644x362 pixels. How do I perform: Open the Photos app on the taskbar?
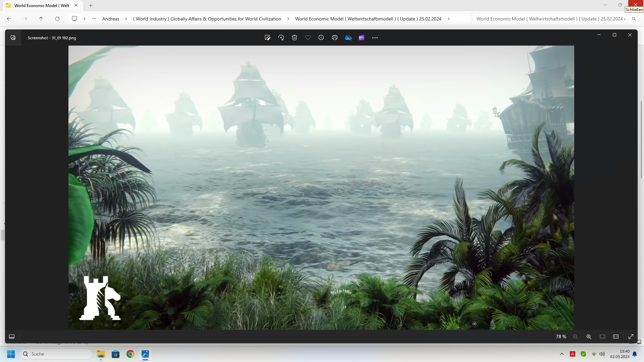pos(145,354)
